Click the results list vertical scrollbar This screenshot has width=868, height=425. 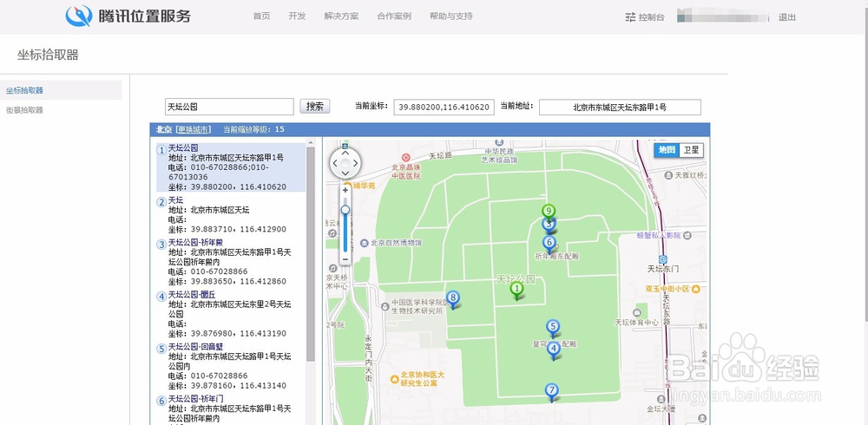point(311,254)
